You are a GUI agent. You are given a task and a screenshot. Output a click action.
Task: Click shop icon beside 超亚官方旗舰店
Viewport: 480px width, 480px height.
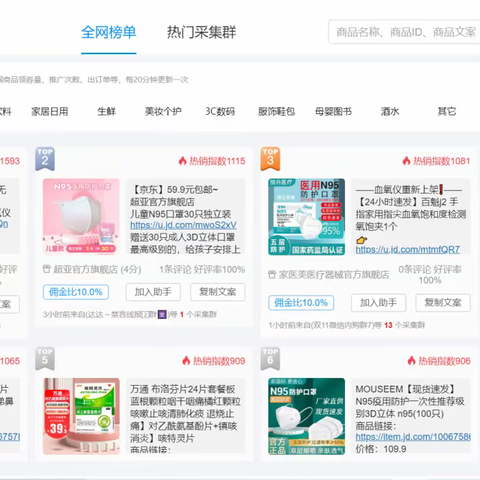47,269
